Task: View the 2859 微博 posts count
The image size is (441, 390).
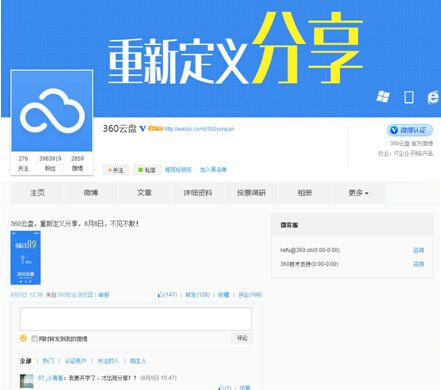Action: click(x=77, y=163)
